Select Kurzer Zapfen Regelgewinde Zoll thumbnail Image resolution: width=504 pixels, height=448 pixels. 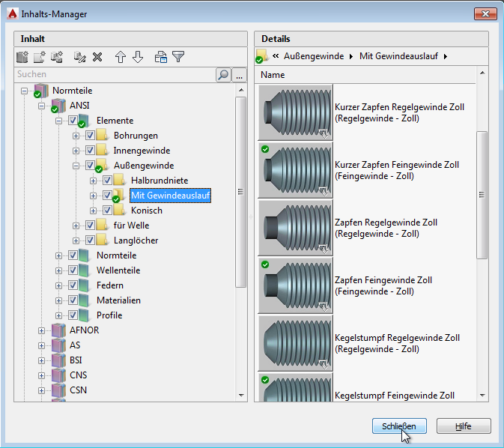coord(295,112)
